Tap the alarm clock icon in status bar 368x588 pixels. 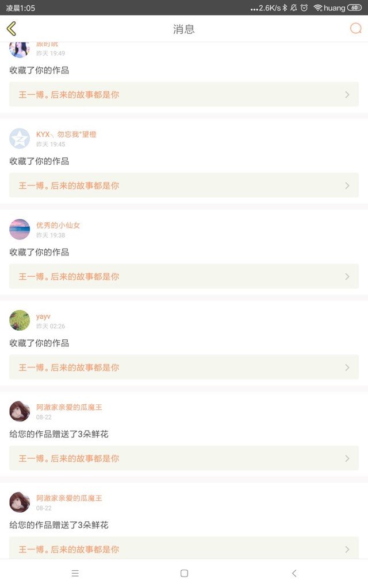coord(304,8)
